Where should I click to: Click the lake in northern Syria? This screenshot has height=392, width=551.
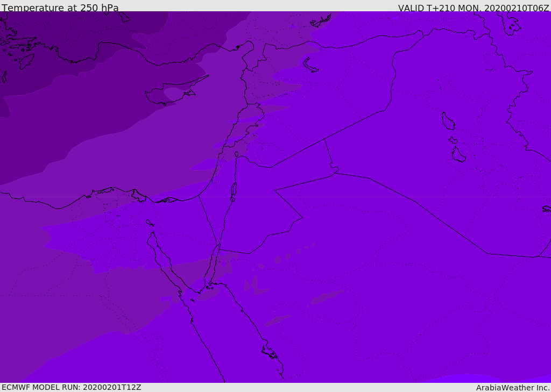click(310, 66)
